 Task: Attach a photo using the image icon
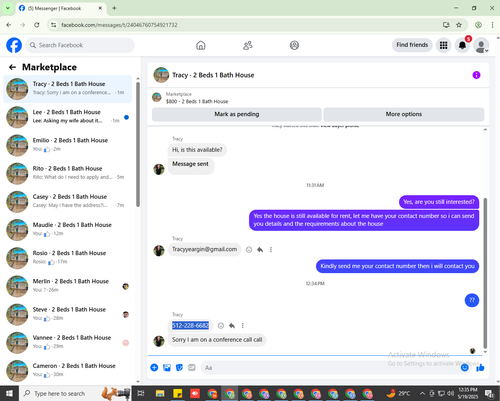[x=167, y=368]
